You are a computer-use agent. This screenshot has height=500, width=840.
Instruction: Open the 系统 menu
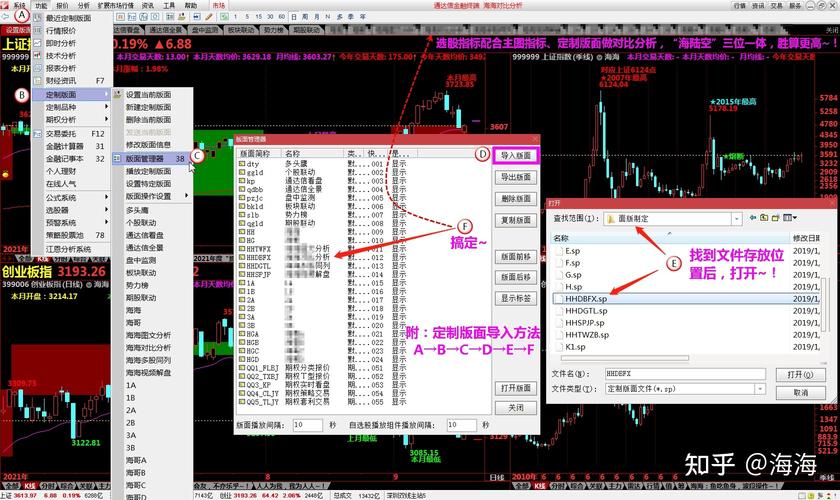[19, 5]
